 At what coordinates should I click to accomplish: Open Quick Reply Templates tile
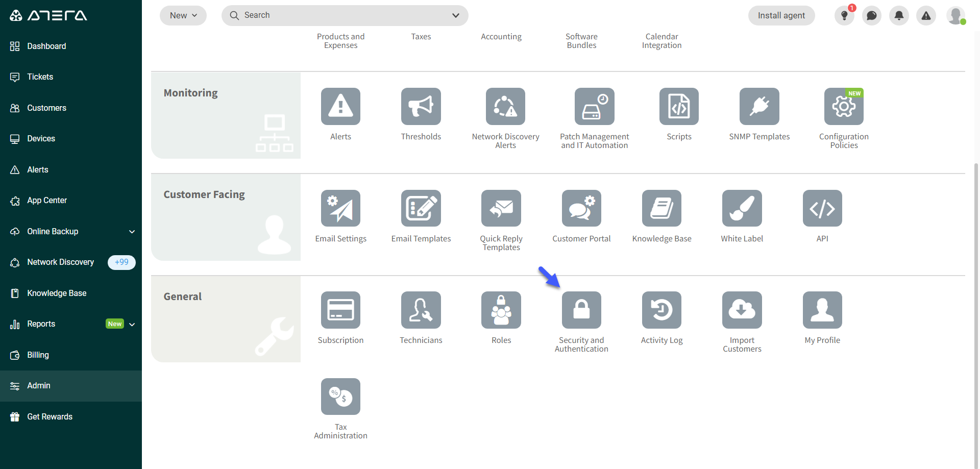pyautogui.click(x=501, y=208)
